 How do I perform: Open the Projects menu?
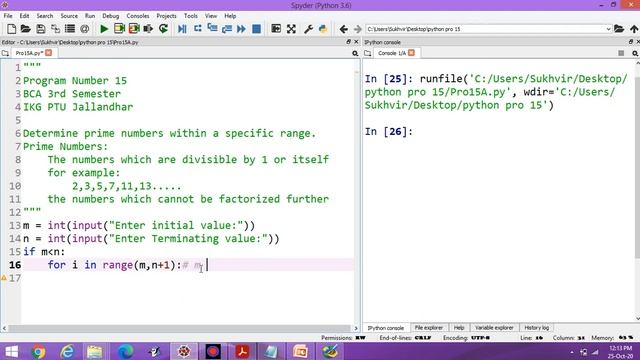coord(167,16)
